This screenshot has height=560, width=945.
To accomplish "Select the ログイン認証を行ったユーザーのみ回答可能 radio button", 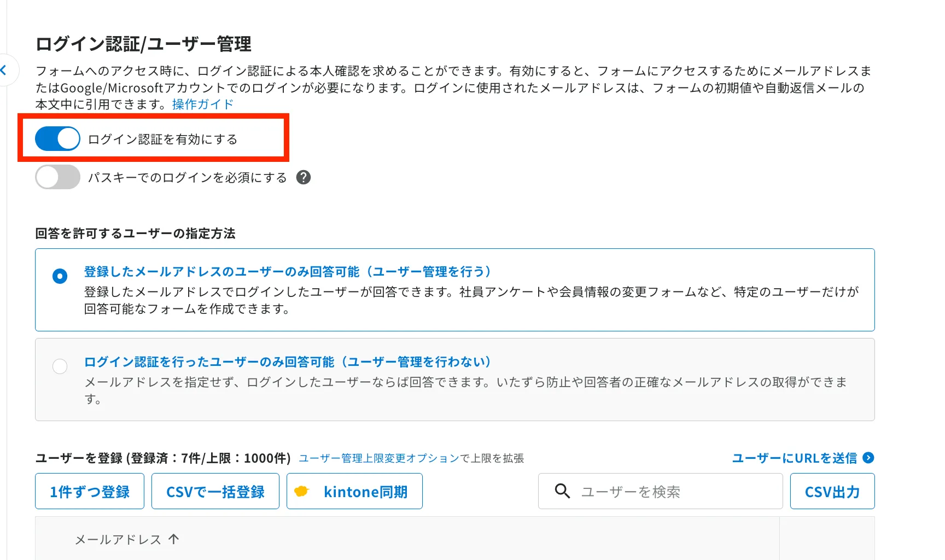I will click(60, 366).
